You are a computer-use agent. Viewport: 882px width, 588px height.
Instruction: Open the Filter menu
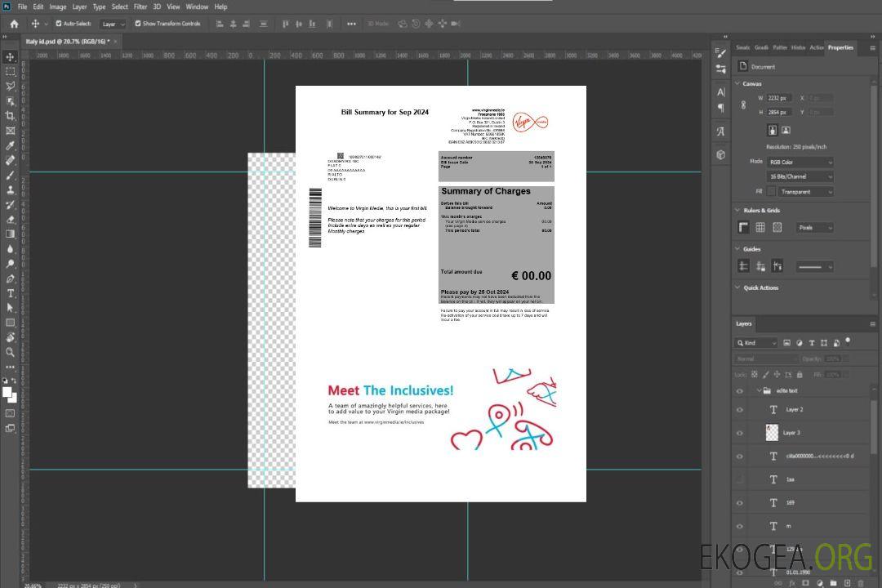coord(140,7)
